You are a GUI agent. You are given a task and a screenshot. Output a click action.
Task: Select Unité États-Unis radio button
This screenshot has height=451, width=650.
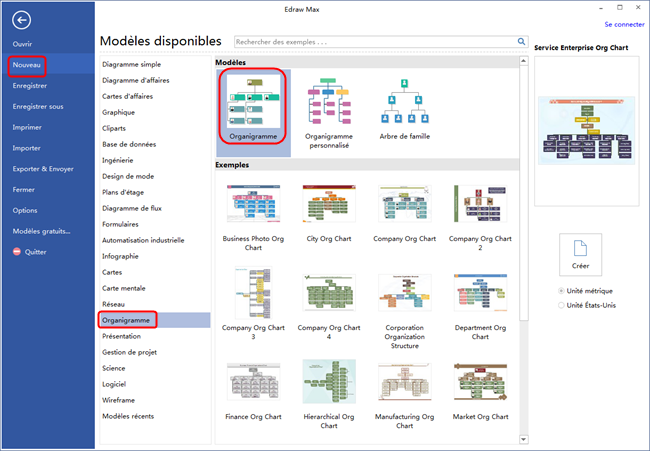pos(561,305)
